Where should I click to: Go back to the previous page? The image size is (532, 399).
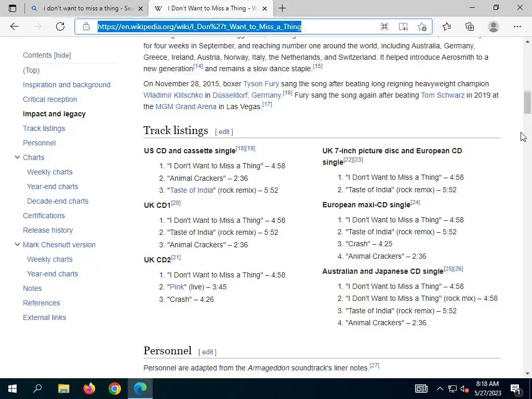[14, 26]
